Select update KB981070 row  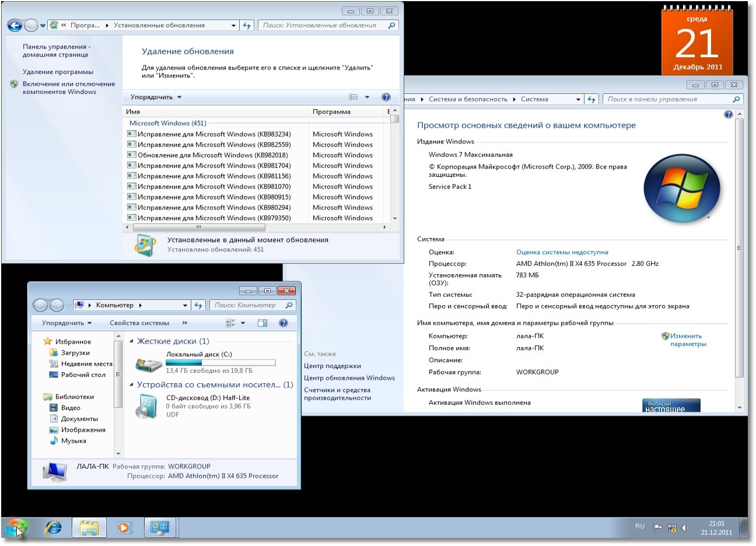coord(257,187)
